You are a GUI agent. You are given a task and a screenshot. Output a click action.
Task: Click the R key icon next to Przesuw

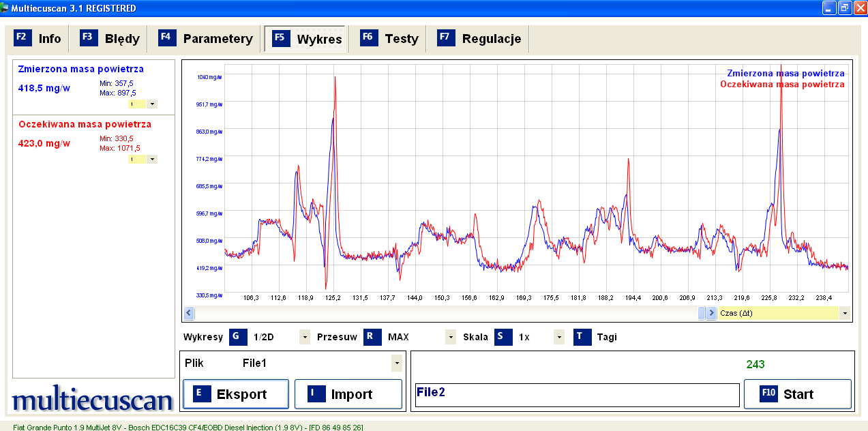(x=372, y=336)
